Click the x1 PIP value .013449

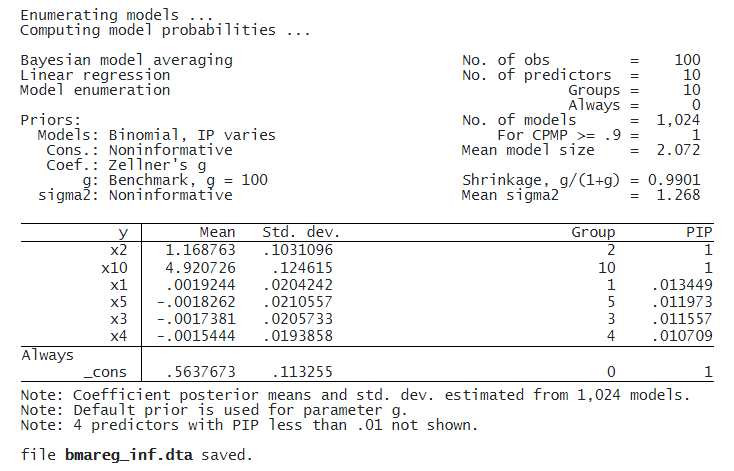click(683, 285)
